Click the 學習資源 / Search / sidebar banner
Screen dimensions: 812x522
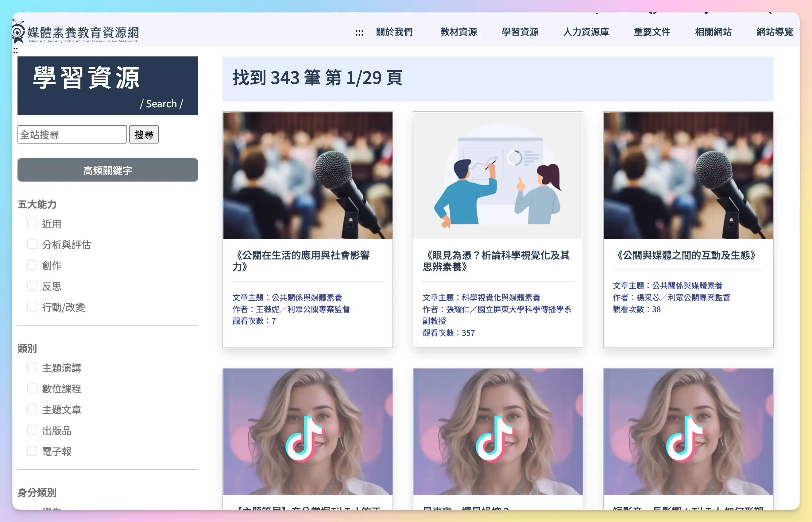pyautogui.click(x=107, y=86)
